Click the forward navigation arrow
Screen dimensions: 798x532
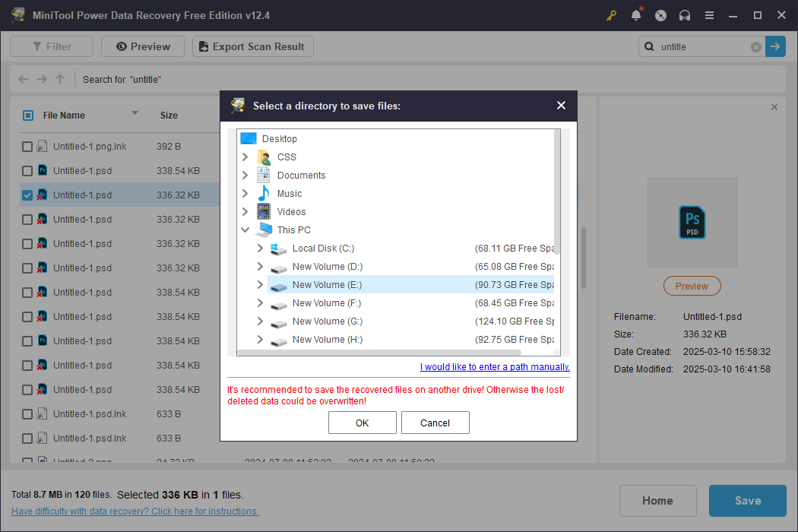[x=42, y=79]
